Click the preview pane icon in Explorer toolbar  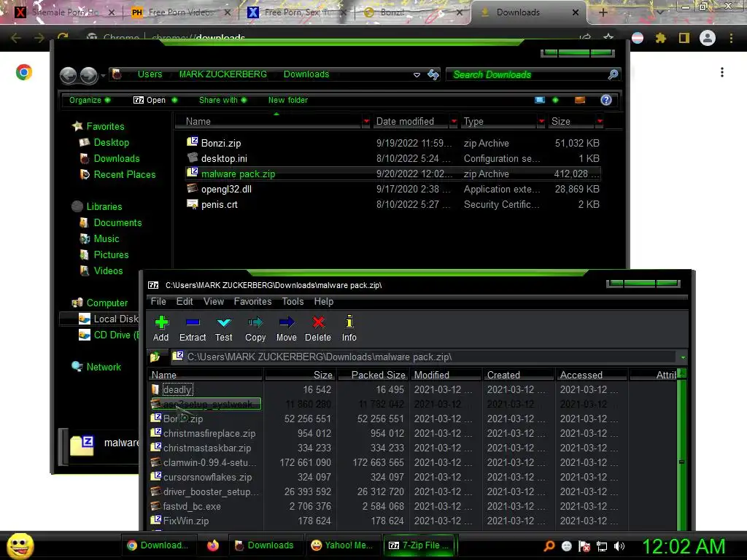pos(580,100)
